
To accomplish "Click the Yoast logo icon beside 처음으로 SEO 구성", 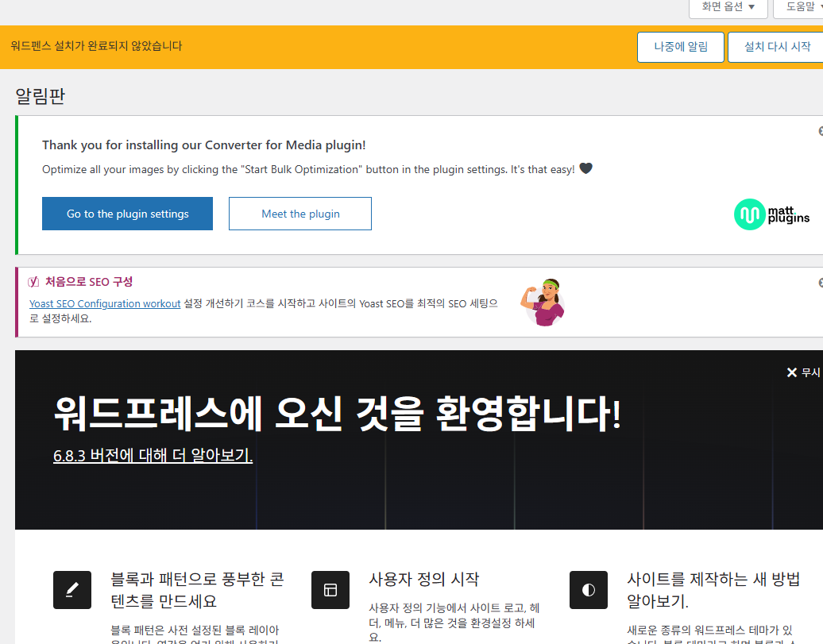I will pos(33,282).
